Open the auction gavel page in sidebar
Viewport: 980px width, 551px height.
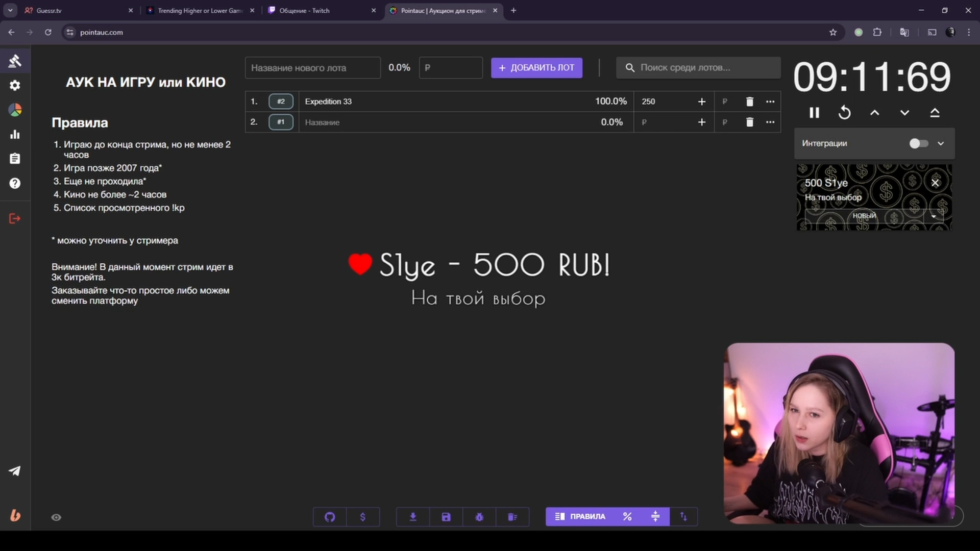coord(15,61)
